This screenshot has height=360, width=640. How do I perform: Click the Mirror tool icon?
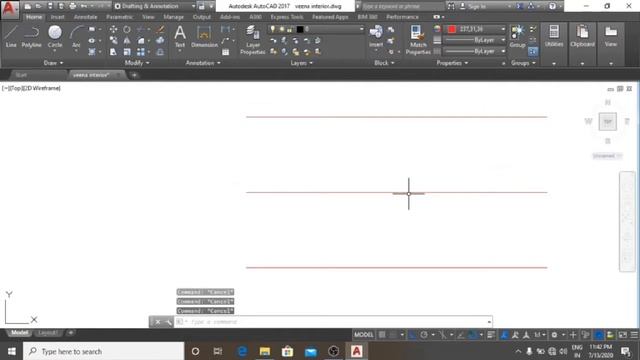pyautogui.click(x=127, y=40)
